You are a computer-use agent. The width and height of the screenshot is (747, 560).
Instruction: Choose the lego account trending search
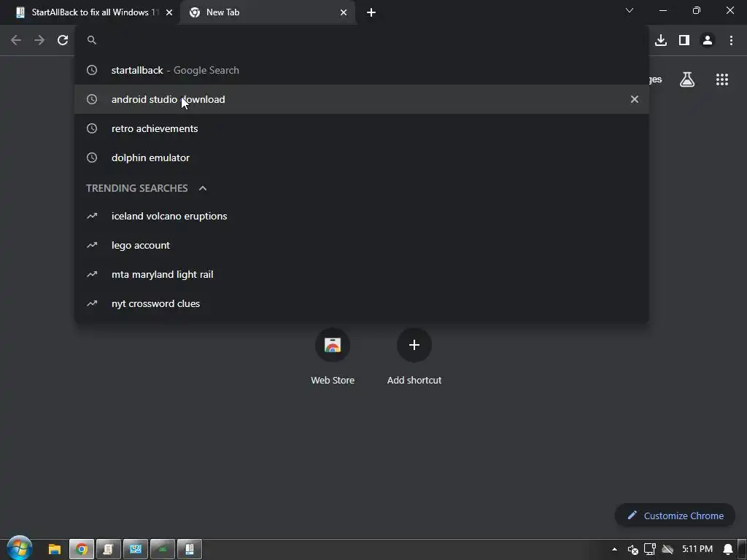click(x=362, y=245)
